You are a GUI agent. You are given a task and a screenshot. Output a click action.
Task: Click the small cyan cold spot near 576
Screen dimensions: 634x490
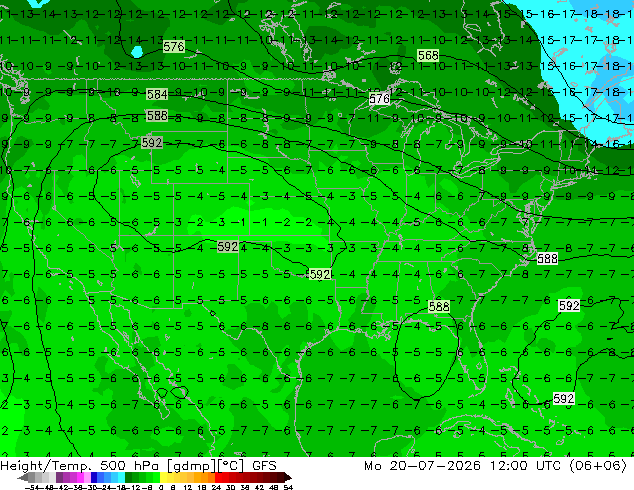[x=137, y=52]
